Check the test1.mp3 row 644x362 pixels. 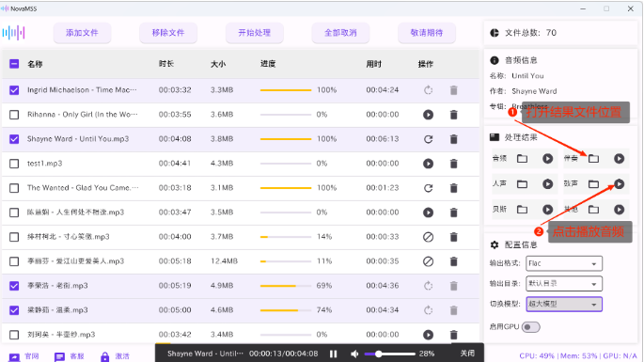[x=14, y=164]
